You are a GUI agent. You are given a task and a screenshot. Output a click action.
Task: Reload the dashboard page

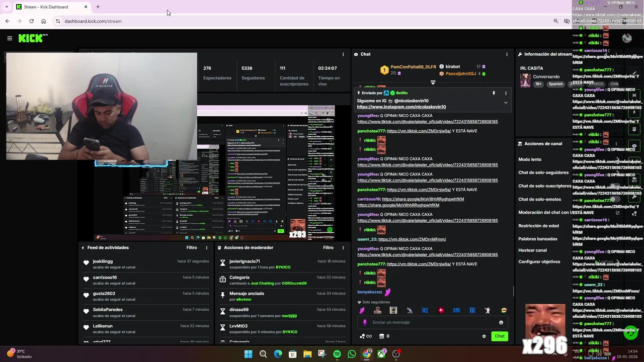coord(31,21)
